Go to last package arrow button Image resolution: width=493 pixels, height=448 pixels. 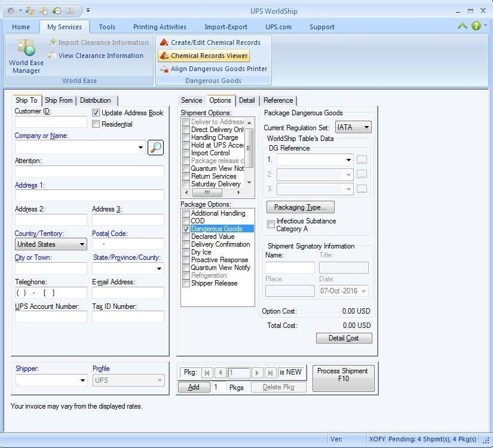point(270,373)
